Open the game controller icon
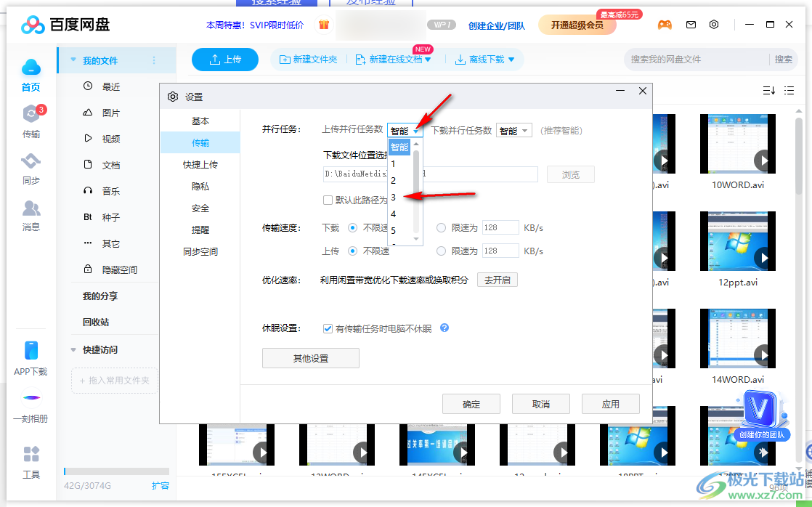Viewport: 812px width, 507px height. point(665,25)
